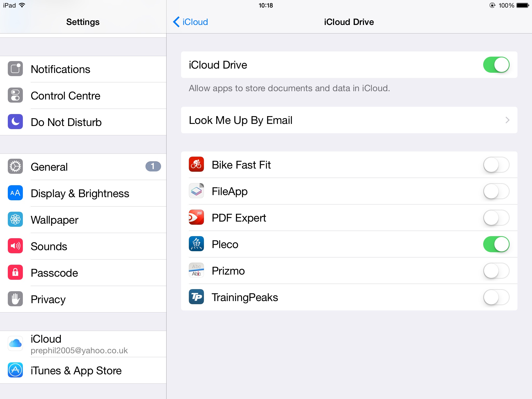
Task: Tap the Bike Fast Fit app icon
Action: click(196, 164)
